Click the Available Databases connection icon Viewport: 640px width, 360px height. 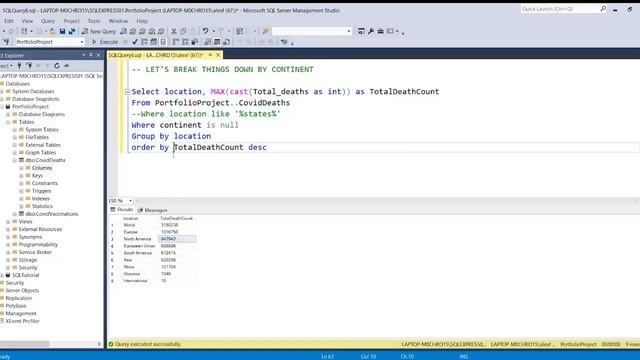(x=6, y=42)
